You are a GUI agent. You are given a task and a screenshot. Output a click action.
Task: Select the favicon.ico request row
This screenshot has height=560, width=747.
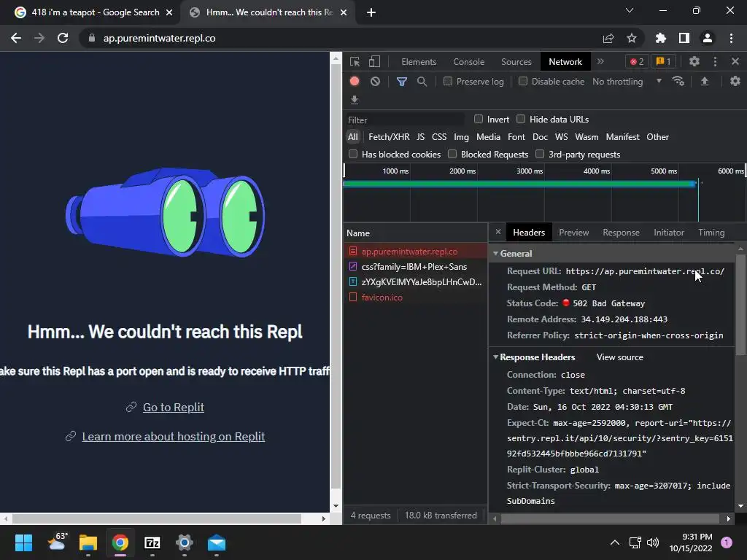415,297
